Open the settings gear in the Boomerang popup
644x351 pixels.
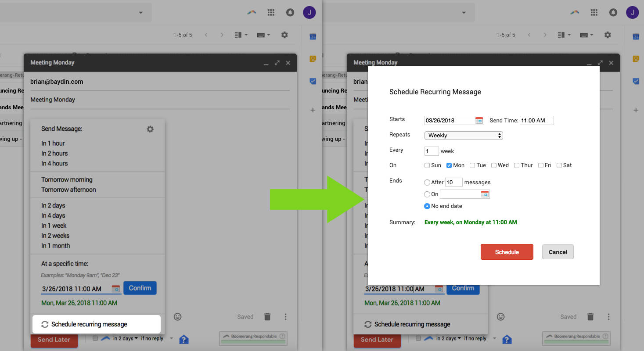(150, 129)
